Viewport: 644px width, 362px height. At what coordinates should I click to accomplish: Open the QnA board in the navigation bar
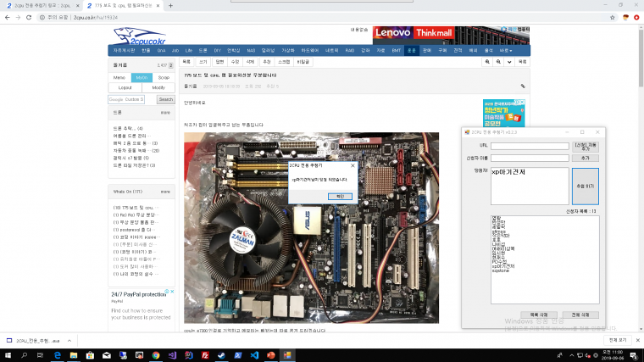pyautogui.click(x=161, y=51)
